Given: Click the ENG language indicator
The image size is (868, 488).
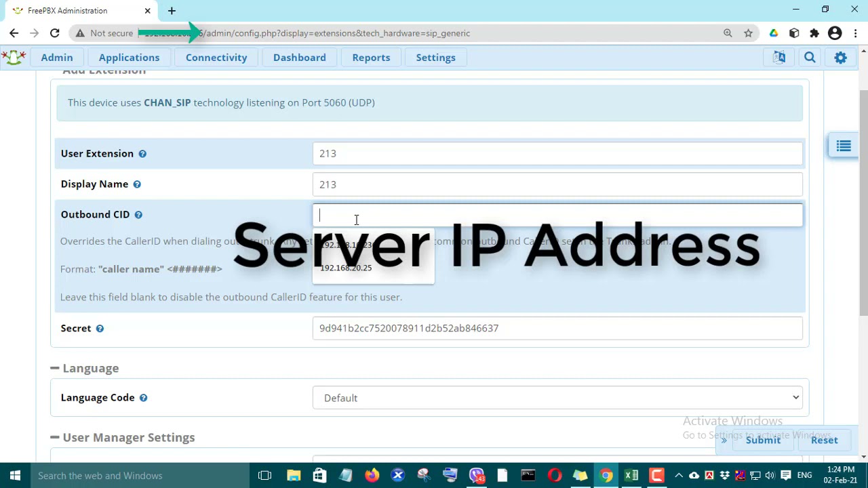Looking at the screenshot, I should point(804,476).
